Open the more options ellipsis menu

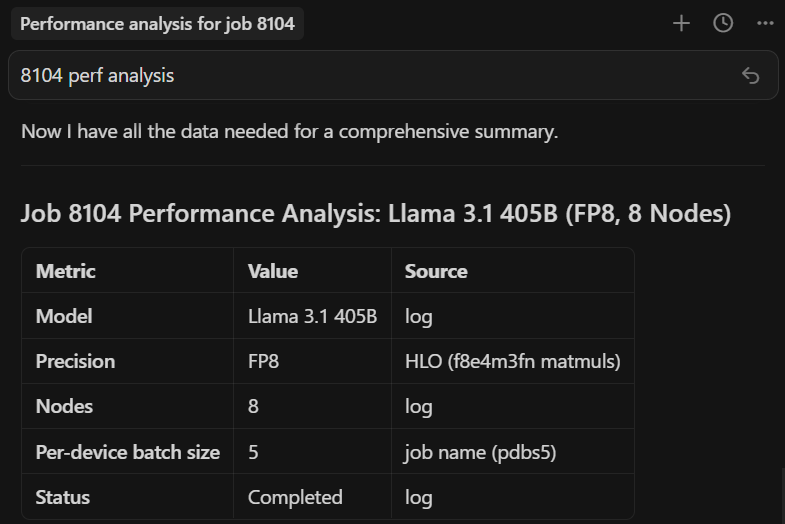pos(765,23)
